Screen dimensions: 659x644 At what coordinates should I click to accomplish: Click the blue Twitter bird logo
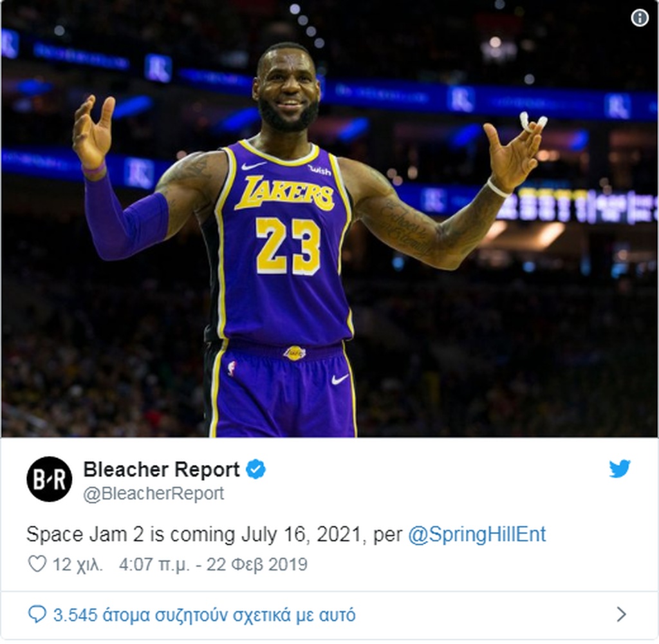click(620, 469)
